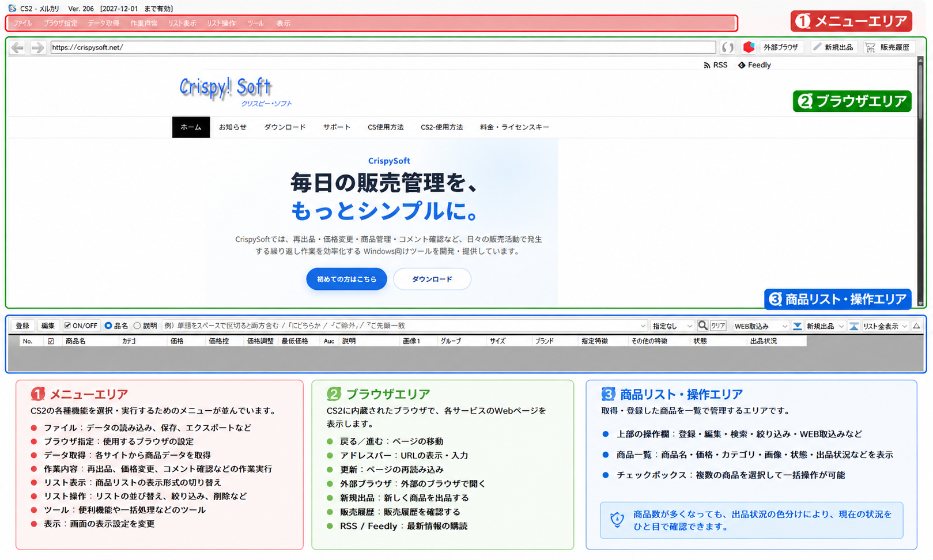Viewport: 933px width, 560px height.
Task: Click the browser area vertical scrollbar
Action: click(920, 181)
